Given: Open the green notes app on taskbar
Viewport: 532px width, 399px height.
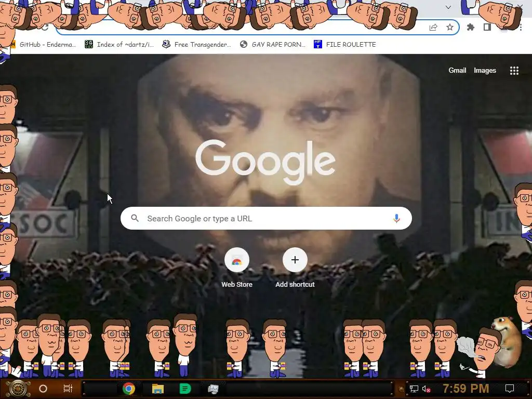Looking at the screenshot, I should click(185, 389).
